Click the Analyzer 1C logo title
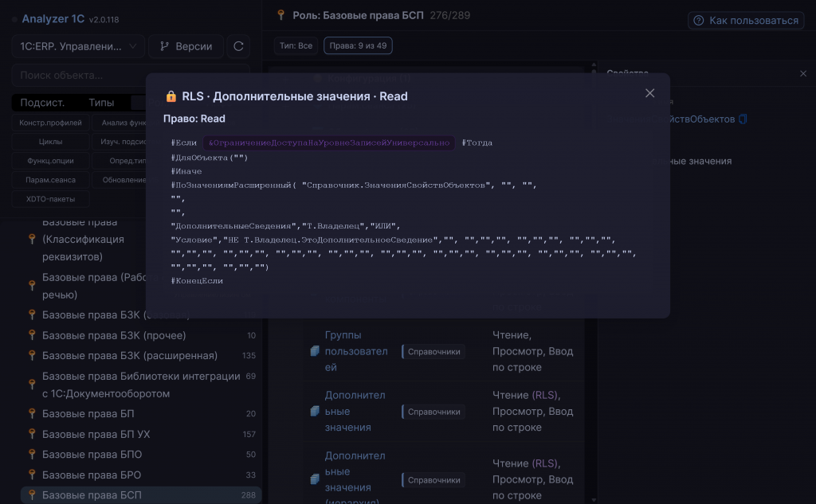The height and width of the screenshot is (504, 816). [x=53, y=19]
